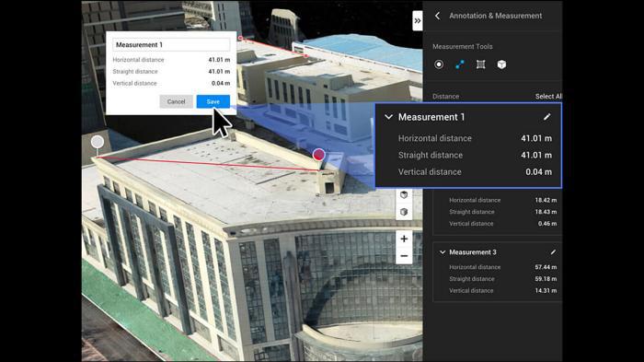
Task: Click the upper 3D cube view icon
Action: (x=404, y=195)
